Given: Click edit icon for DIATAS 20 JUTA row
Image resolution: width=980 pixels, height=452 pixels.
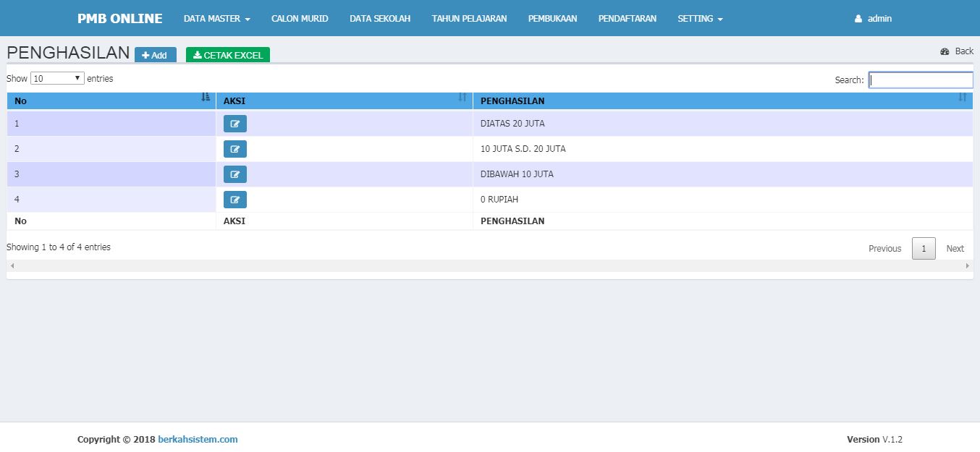Looking at the screenshot, I should (235, 124).
